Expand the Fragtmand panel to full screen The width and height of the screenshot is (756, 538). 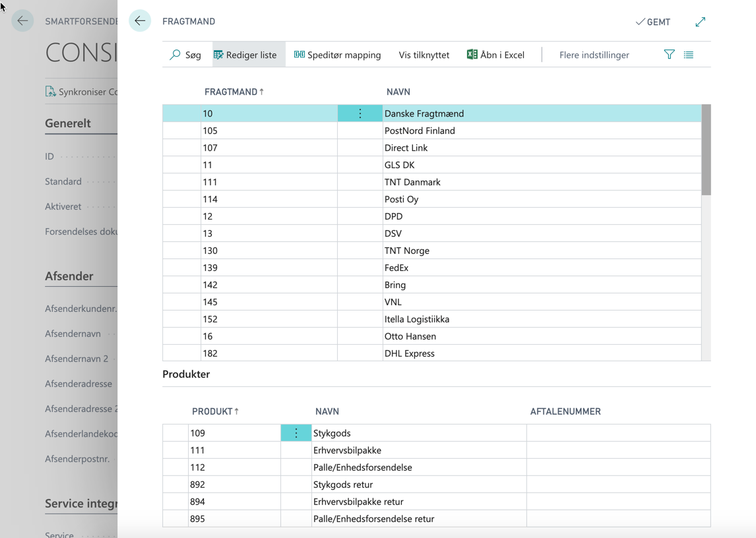click(701, 22)
